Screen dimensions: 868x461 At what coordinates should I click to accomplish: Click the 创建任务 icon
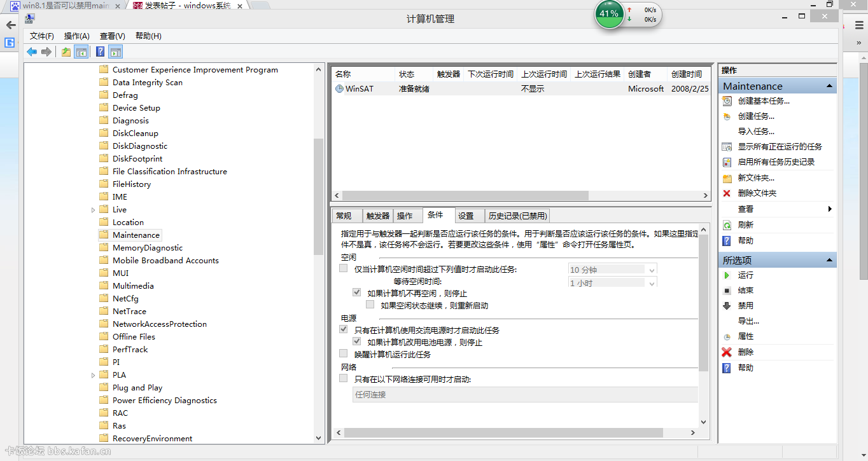coord(727,116)
